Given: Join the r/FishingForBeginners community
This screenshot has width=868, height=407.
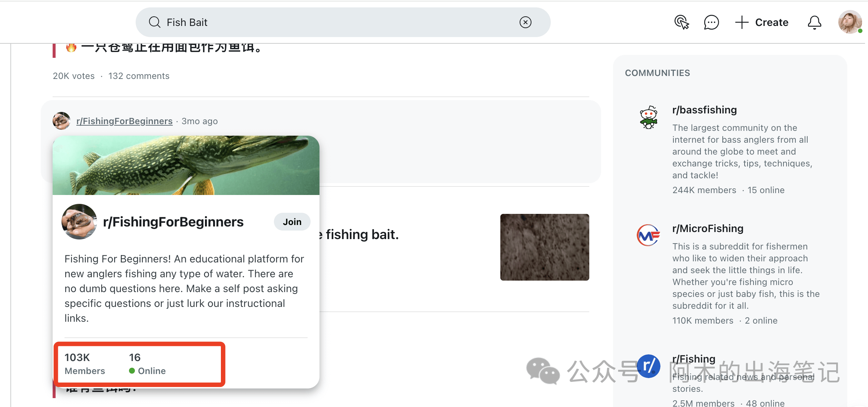Looking at the screenshot, I should (x=292, y=222).
